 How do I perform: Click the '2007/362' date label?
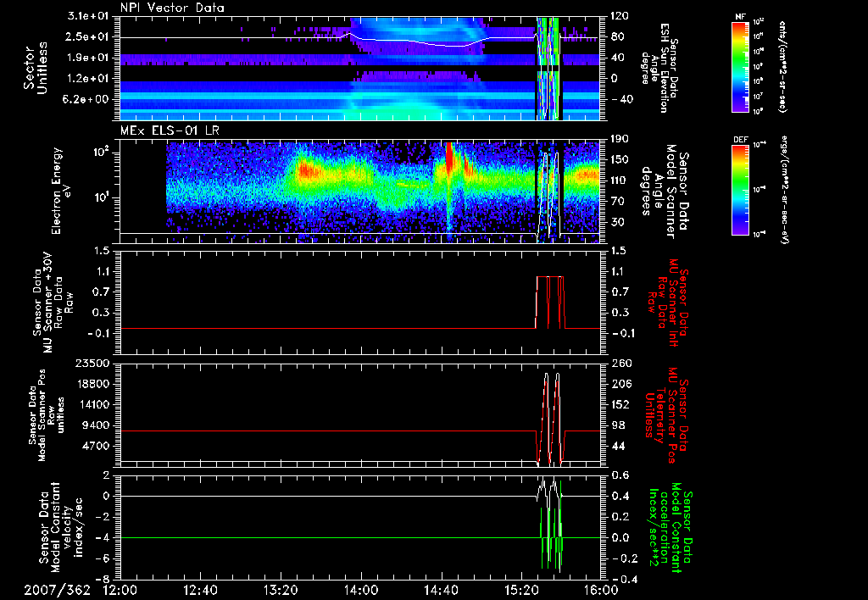[57, 590]
